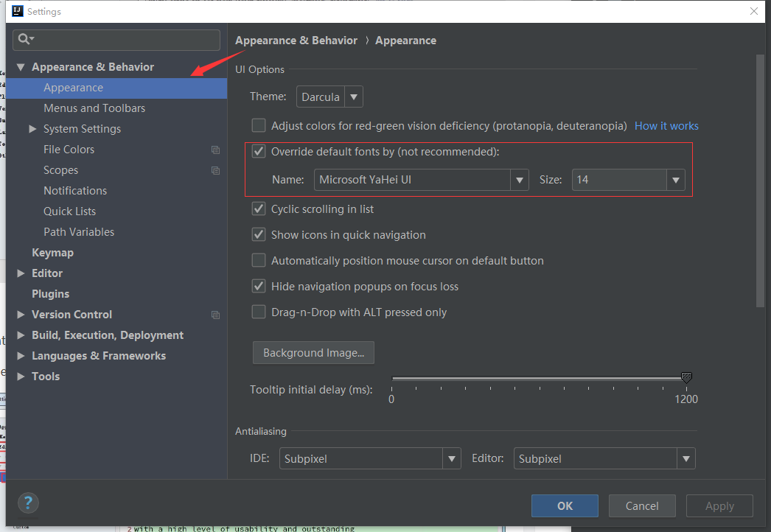
Task: Uncheck Override default fonts option
Action: [259, 152]
